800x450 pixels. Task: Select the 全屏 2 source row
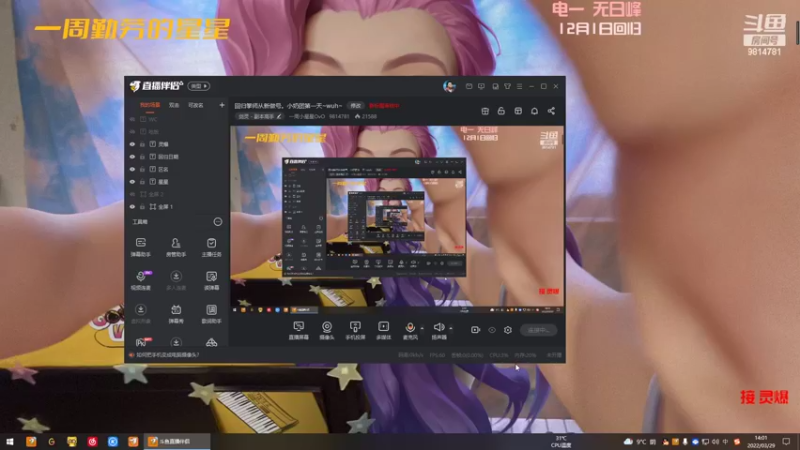tap(177, 194)
